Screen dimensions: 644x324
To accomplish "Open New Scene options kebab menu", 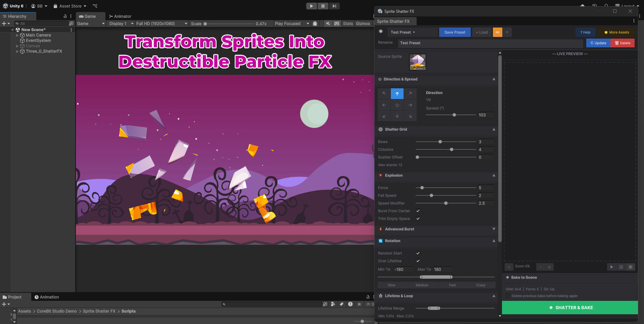I will pos(71,30).
